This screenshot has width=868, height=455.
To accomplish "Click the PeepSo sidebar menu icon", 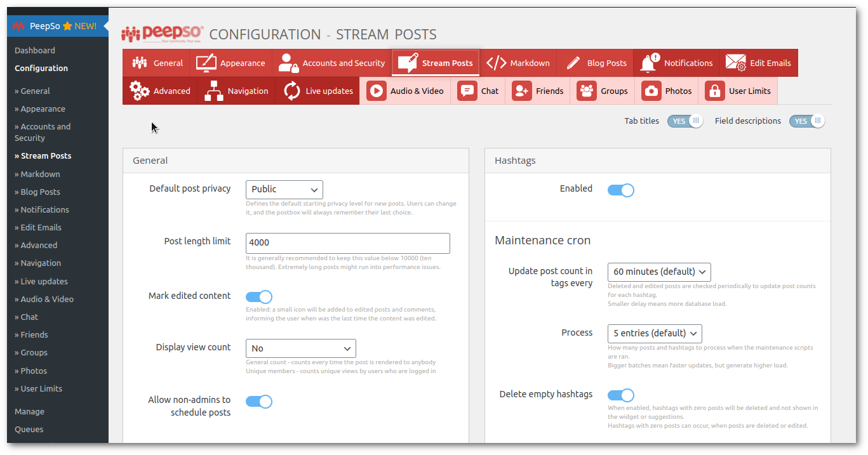I will pyautogui.click(x=18, y=26).
